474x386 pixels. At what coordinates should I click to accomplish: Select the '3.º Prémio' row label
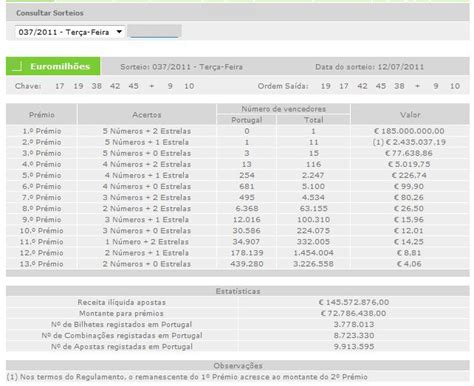coord(42,153)
